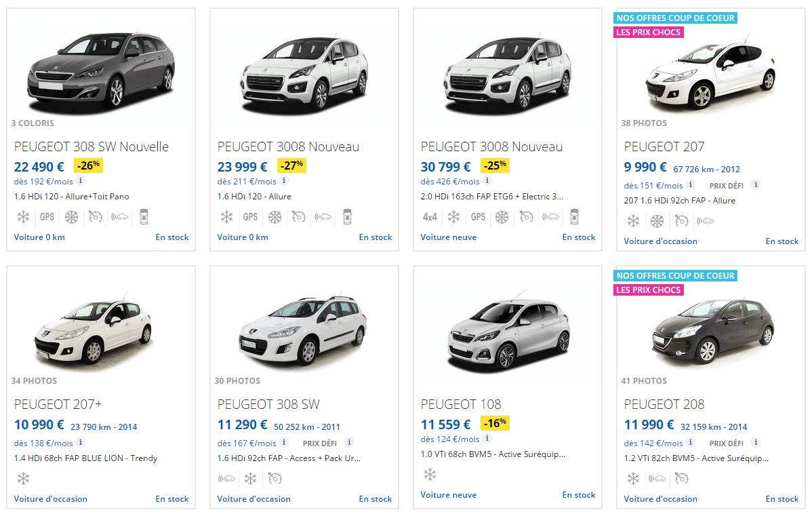The height and width of the screenshot is (514, 812).
Task: Click info icon beside PRIX DÉFI on Peugeot 207
Action: [x=756, y=184]
